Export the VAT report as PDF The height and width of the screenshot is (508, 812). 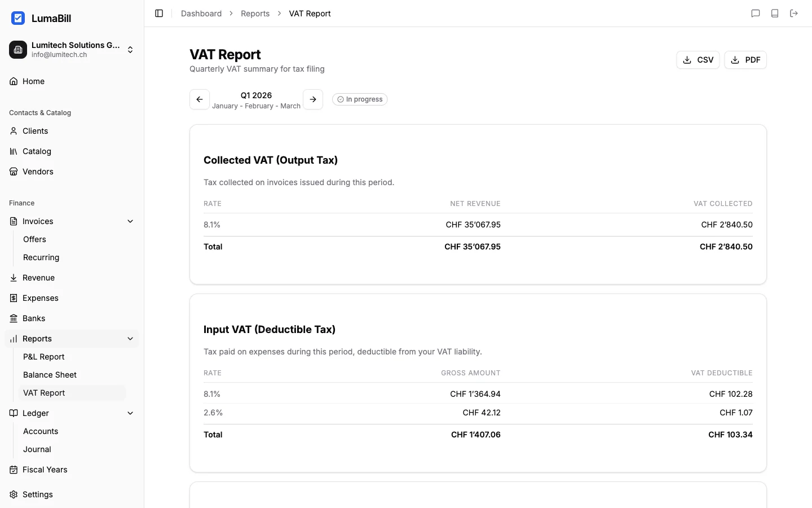coord(745,59)
